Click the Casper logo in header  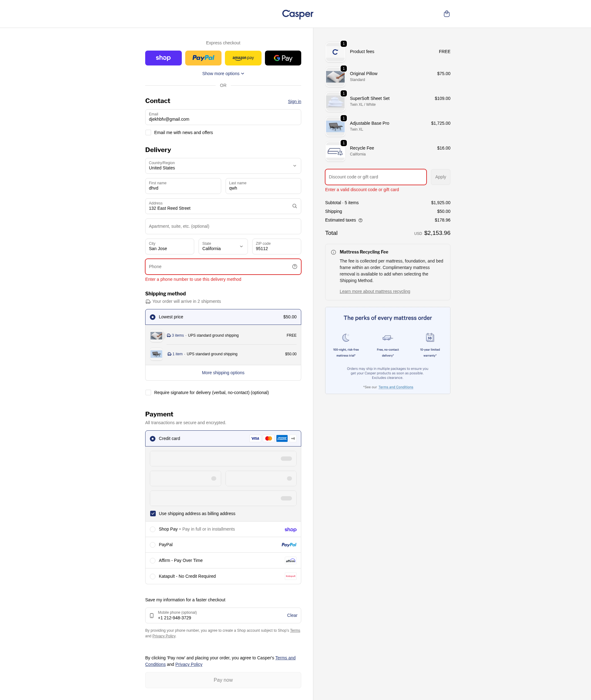tap(298, 14)
